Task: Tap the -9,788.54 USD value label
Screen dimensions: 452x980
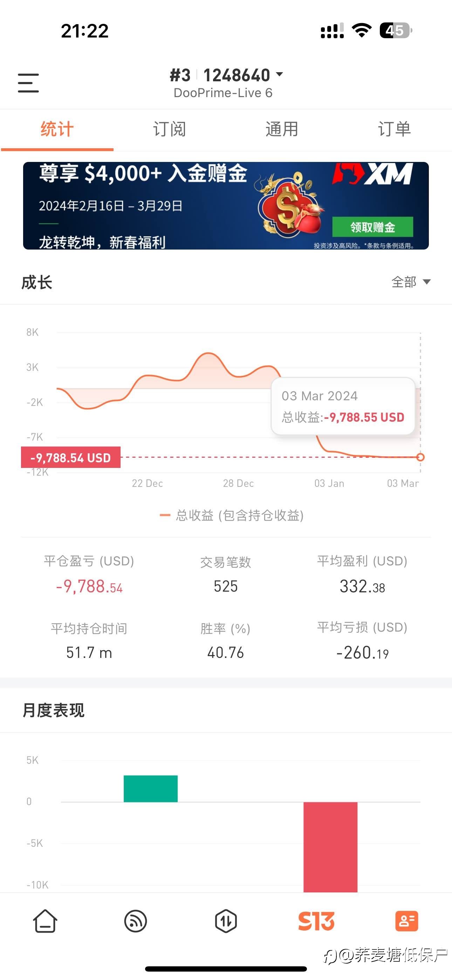Action: pyautogui.click(x=71, y=457)
